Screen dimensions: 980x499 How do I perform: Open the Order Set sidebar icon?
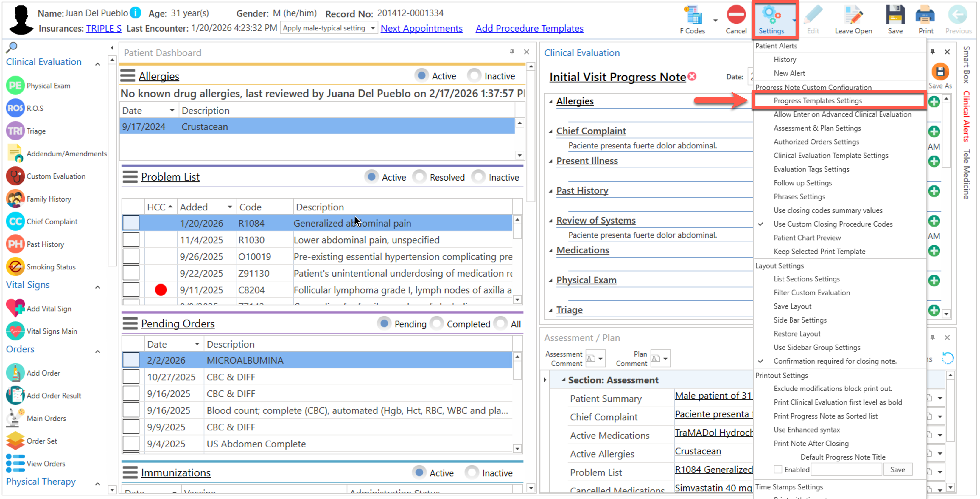pyautogui.click(x=15, y=441)
